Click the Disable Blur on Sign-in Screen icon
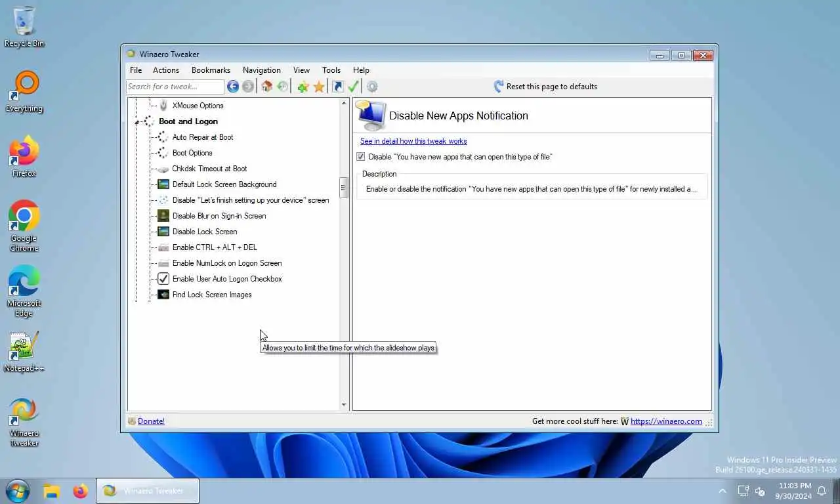 click(163, 216)
